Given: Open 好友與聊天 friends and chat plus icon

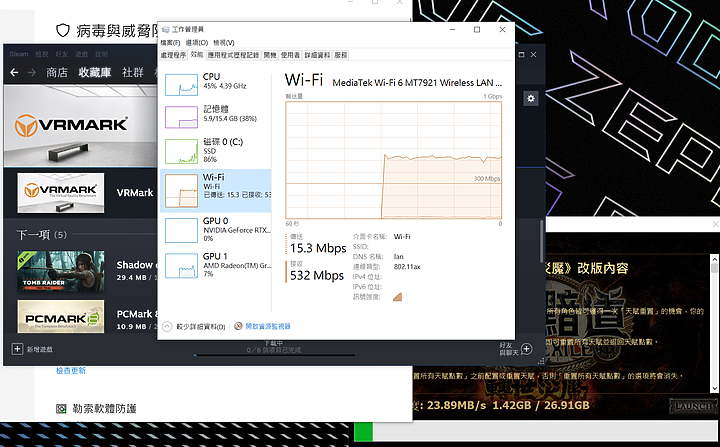Looking at the screenshot, I should tap(527, 349).
